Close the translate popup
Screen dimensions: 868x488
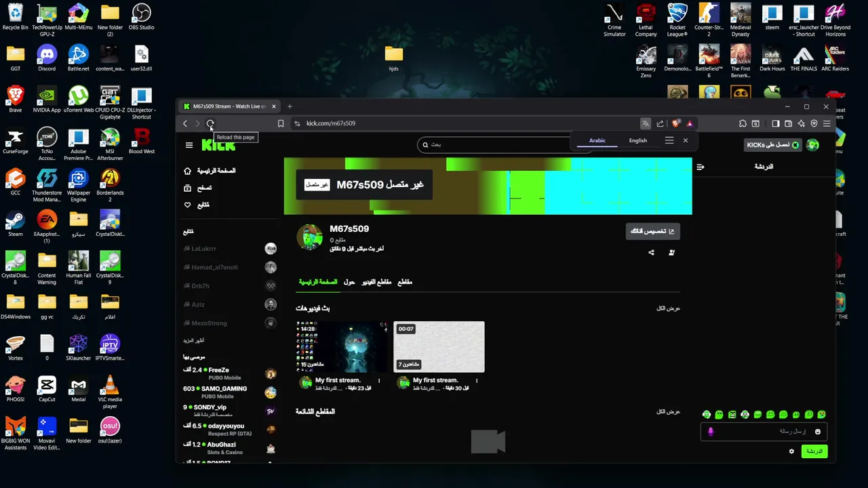(685, 140)
